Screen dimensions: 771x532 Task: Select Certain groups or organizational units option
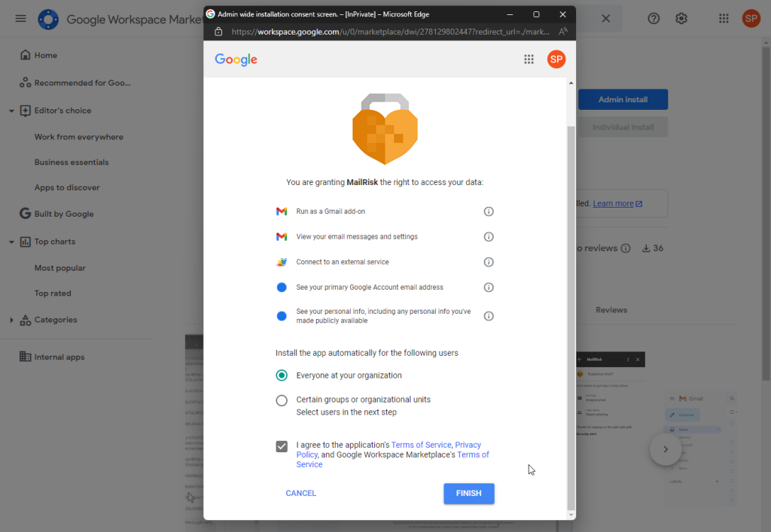(x=282, y=400)
